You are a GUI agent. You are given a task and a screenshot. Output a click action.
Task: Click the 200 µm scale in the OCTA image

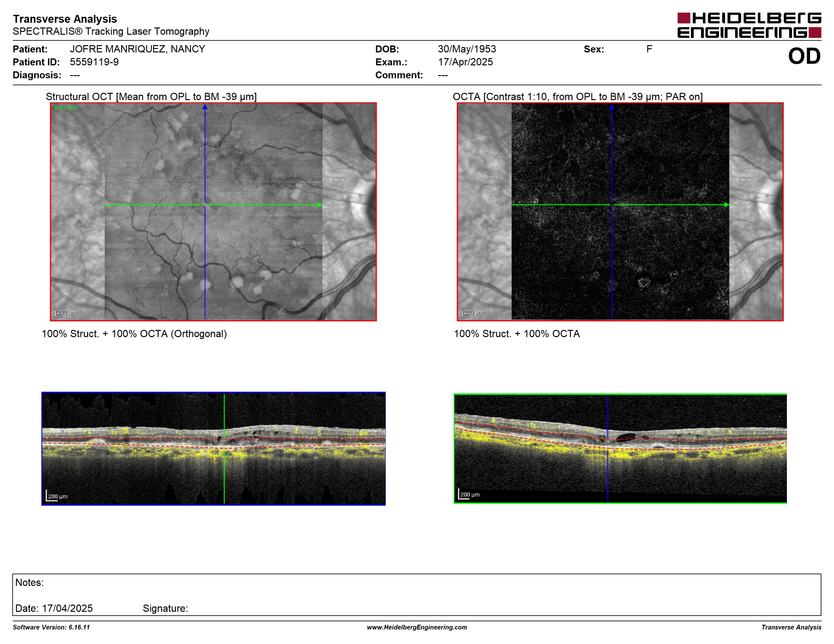pyautogui.click(x=472, y=313)
